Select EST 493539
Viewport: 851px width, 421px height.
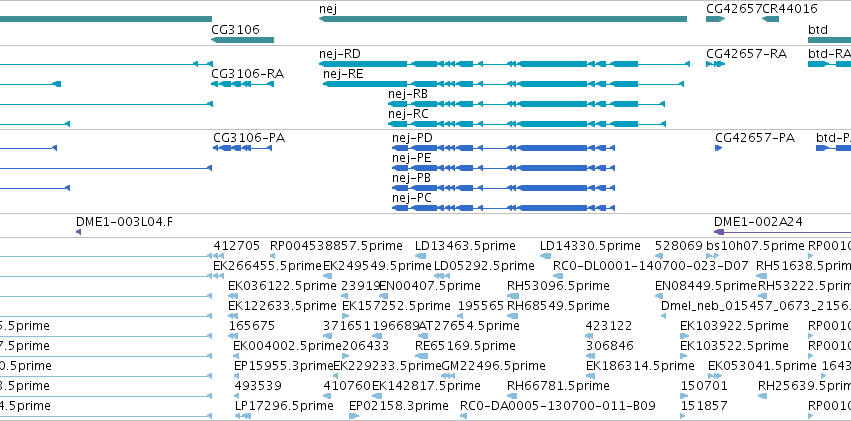click(x=258, y=386)
